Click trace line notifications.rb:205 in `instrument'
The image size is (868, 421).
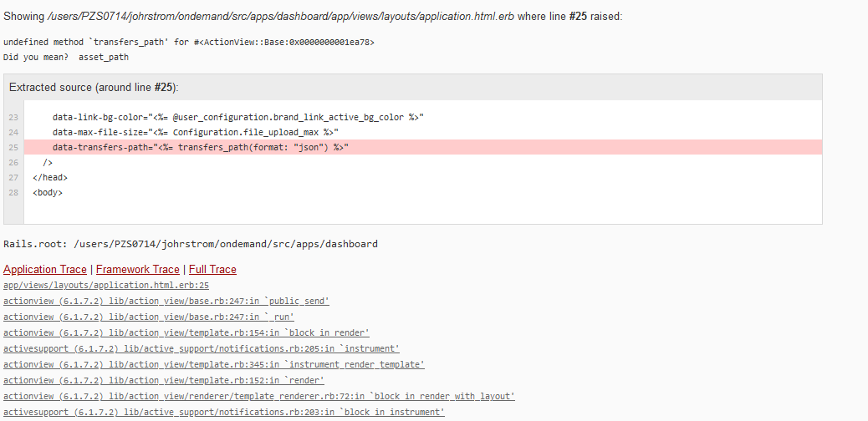[202, 348]
